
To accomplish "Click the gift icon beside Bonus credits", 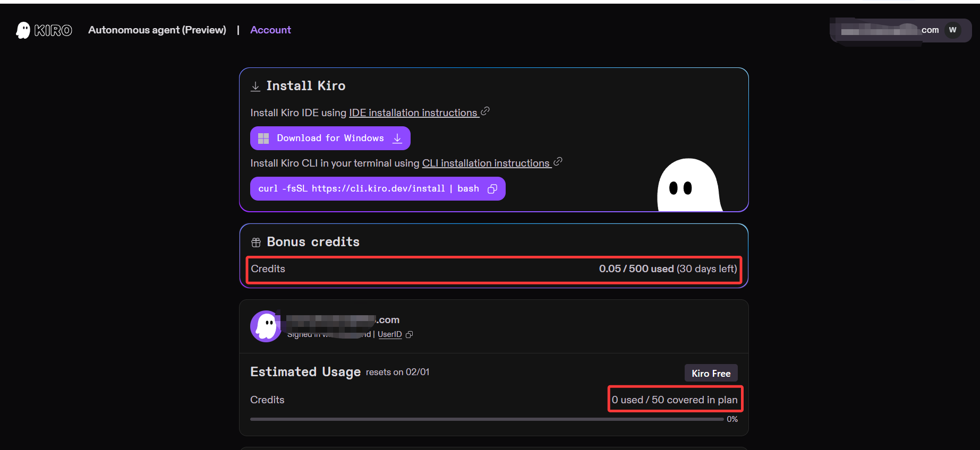I will tap(256, 243).
